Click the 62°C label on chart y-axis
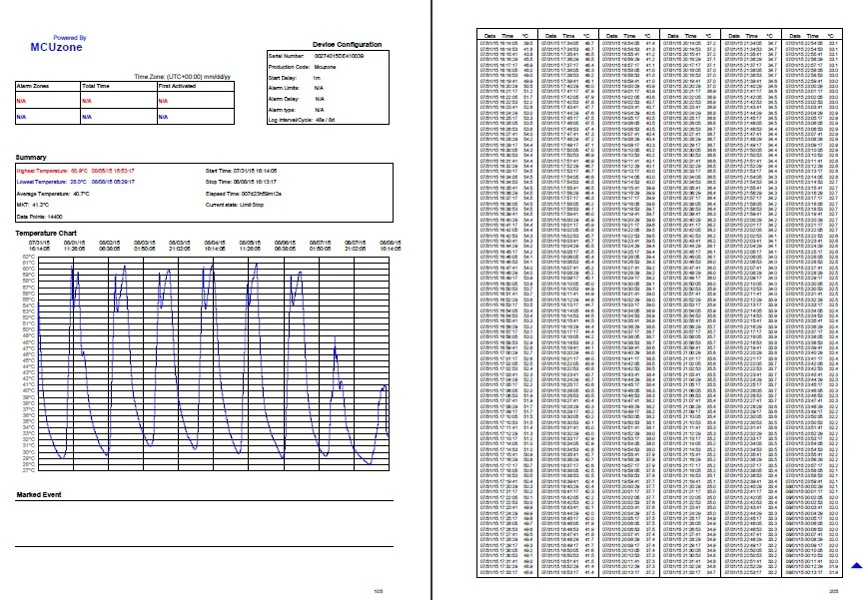 (29, 258)
